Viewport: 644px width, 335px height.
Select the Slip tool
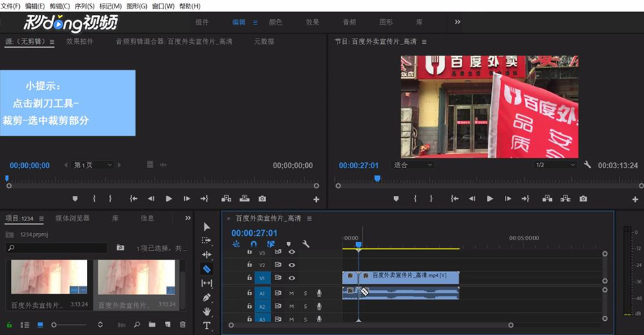pos(207,283)
